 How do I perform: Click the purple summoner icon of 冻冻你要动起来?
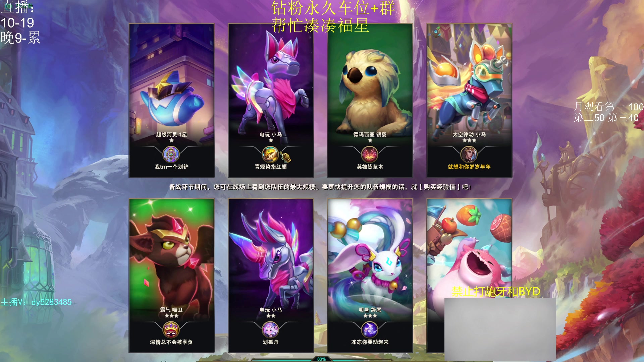coord(370,330)
